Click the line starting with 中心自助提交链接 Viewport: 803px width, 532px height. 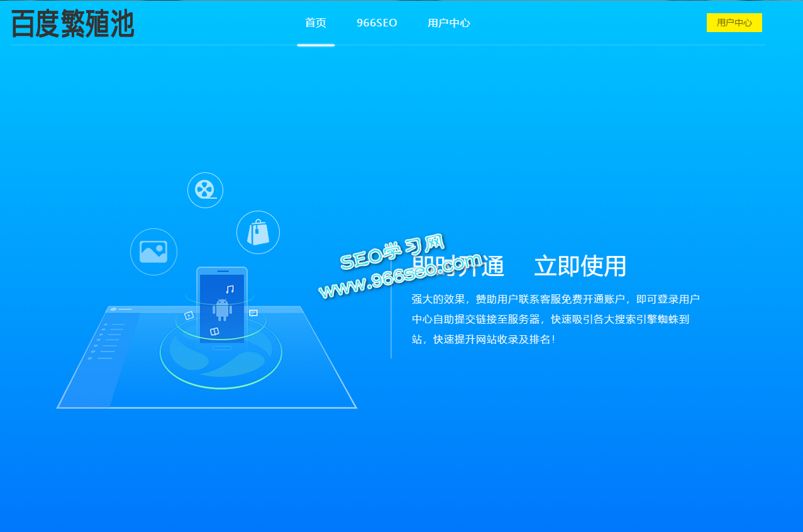tap(551, 319)
